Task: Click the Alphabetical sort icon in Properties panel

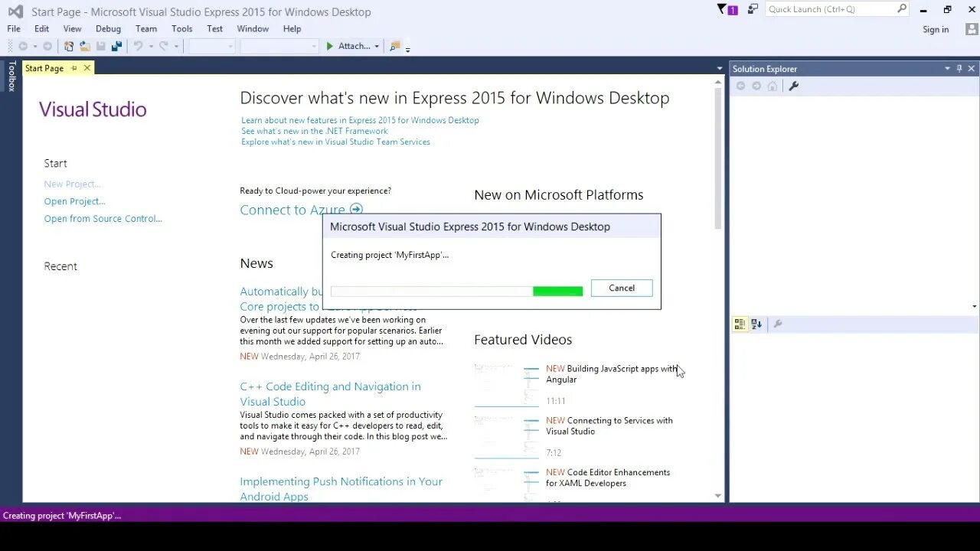Action: (x=756, y=324)
